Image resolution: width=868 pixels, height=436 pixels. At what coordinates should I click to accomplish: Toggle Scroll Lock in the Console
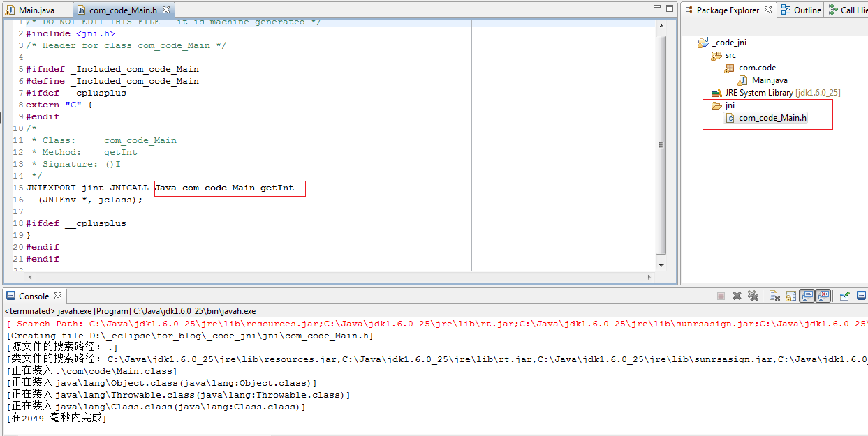tap(790, 296)
